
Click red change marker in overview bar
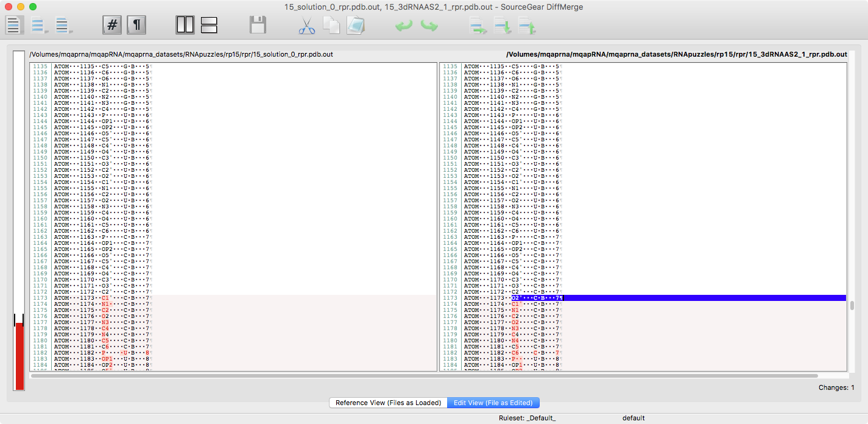[19, 355]
